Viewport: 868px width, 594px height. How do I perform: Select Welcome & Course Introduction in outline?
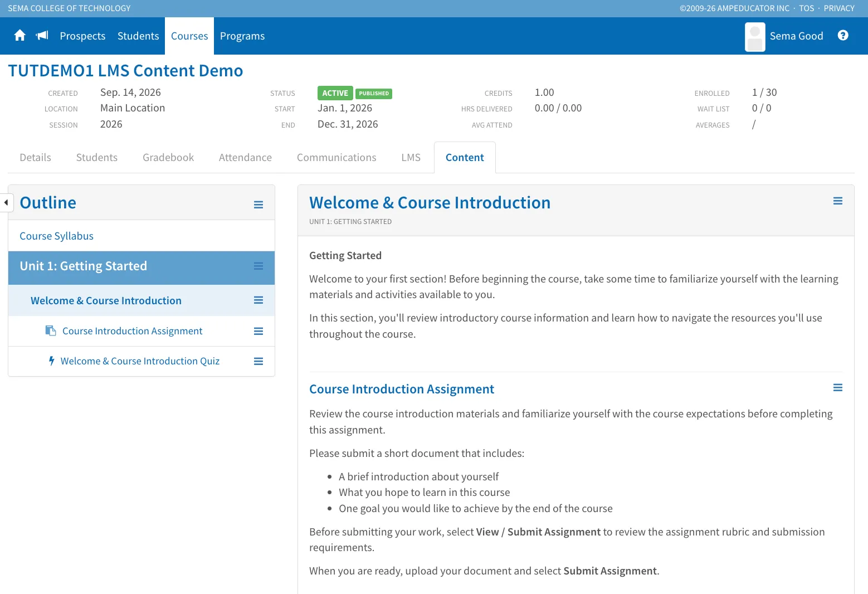[x=106, y=301]
